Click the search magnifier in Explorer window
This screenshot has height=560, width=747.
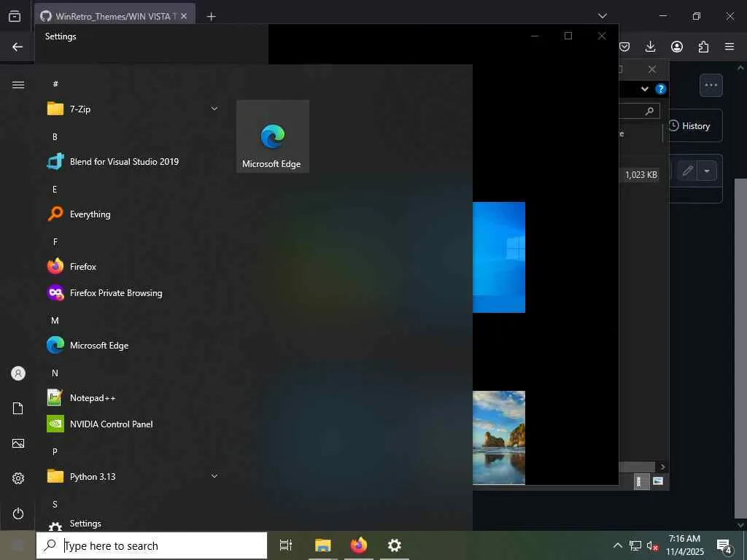649,111
